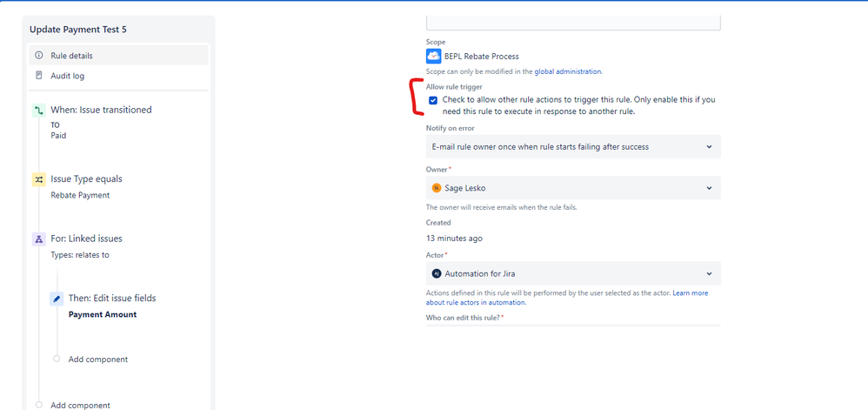Click the text field above Scope
This screenshot has height=410, width=868.
click(x=573, y=23)
